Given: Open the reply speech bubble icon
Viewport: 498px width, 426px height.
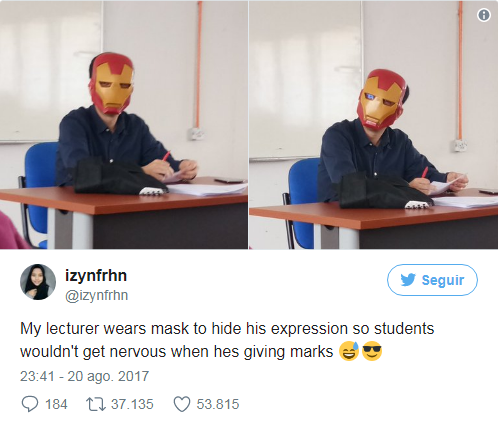Looking at the screenshot, I should coord(30,404).
